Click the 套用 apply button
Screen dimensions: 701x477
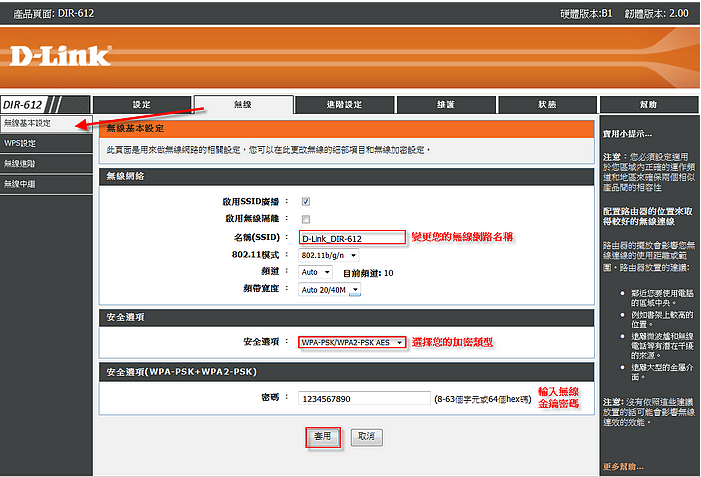coord(323,437)
